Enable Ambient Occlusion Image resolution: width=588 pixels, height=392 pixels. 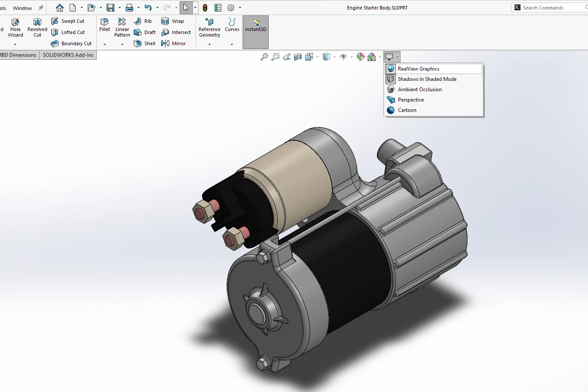tap(420, 90)
